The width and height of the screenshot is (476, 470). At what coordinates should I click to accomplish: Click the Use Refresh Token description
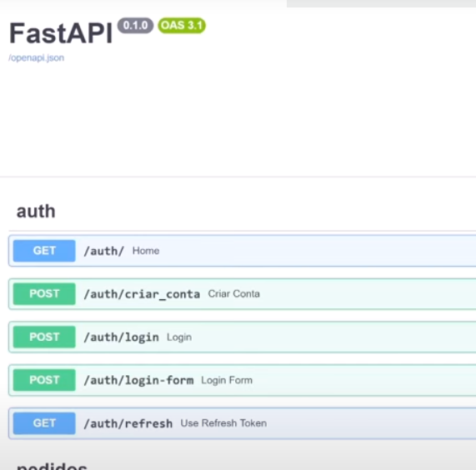(223, 423)
